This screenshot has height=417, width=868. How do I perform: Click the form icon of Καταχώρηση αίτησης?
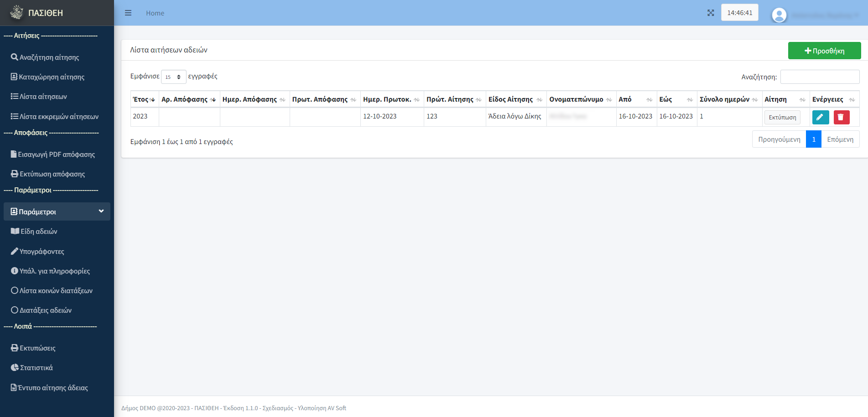click(14, 77)
